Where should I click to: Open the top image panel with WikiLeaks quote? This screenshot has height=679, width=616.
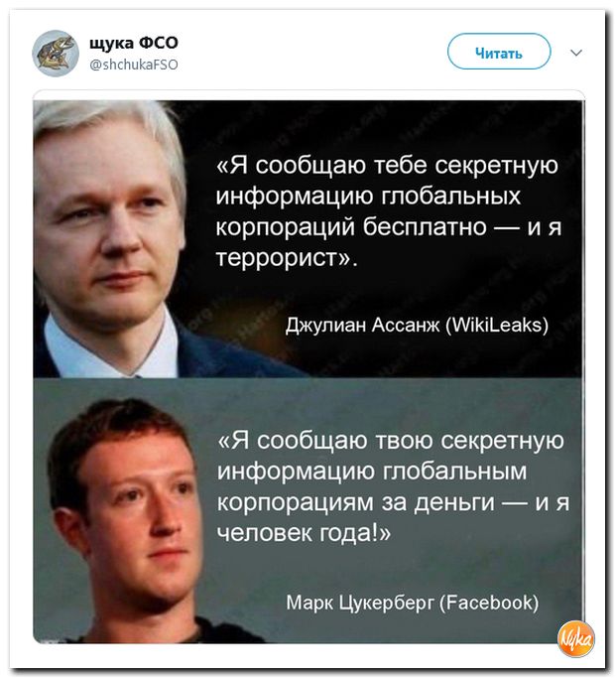[308, 238]
